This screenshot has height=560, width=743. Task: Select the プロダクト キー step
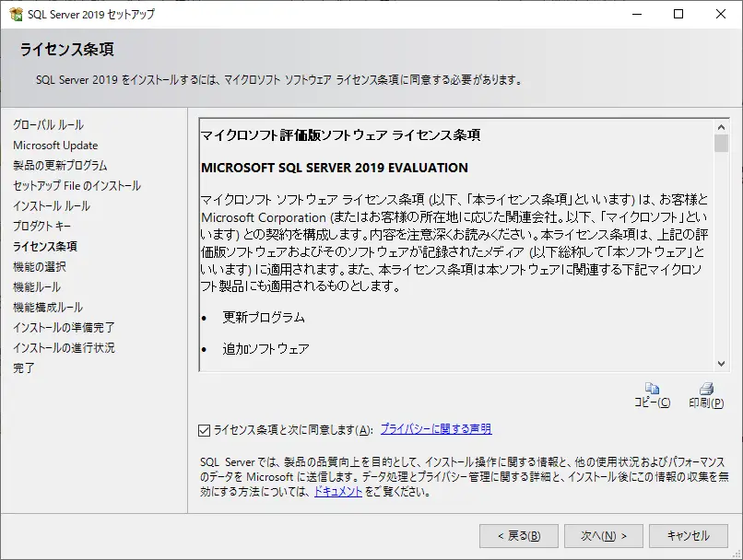42,227
